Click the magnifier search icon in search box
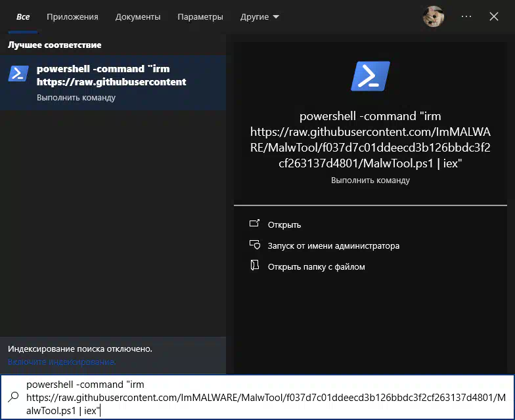This screenshot has height=420, width=515. click(x=13, y=397)
